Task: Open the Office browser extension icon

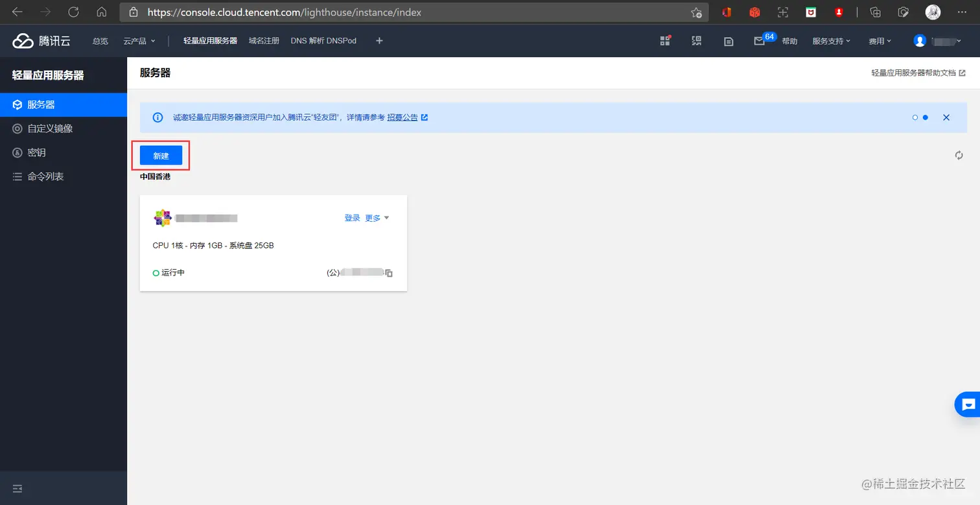Action: (x=727, y=12)
